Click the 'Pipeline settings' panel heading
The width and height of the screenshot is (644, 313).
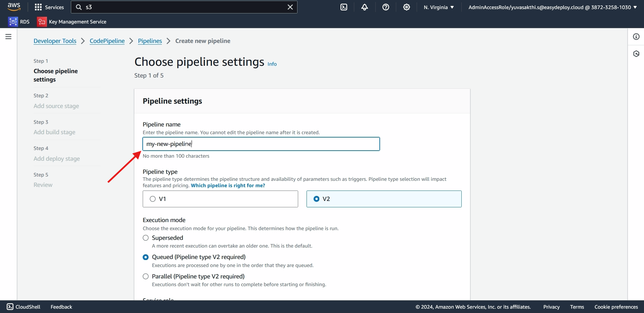click(172, 101)
